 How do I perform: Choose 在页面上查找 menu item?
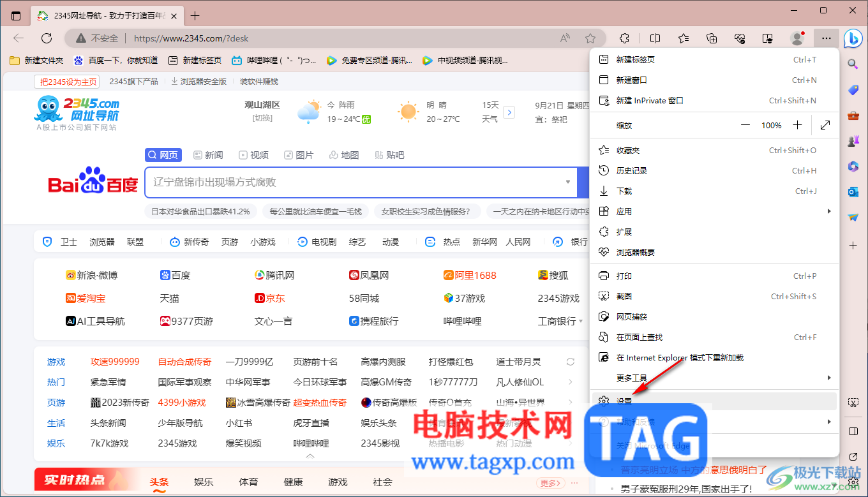tap(714, 337)
